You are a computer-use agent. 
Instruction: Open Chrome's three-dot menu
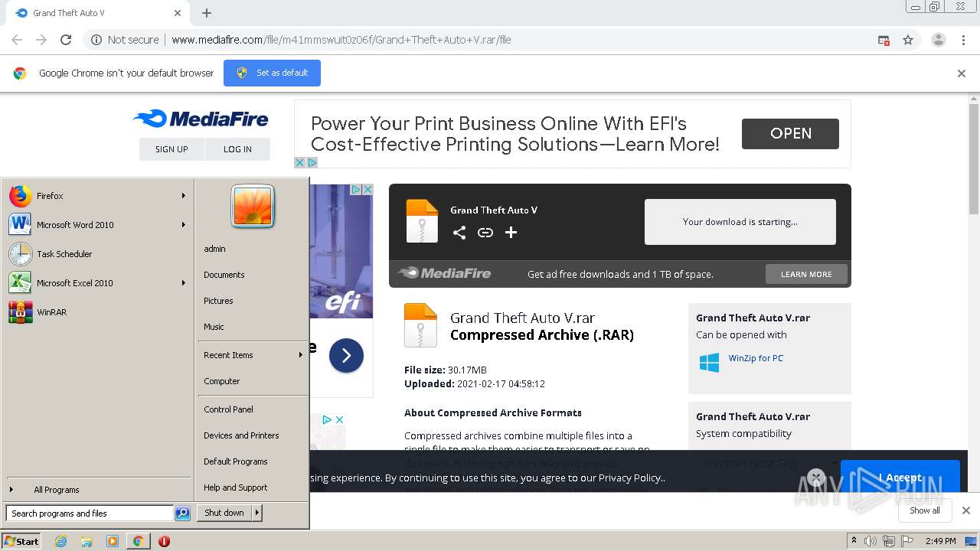click(x=963, y=40)
